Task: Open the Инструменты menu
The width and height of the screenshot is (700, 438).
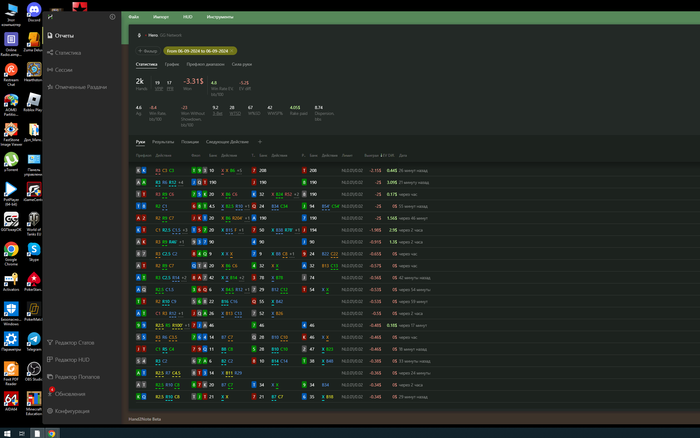Action: [x=220, y=17]
